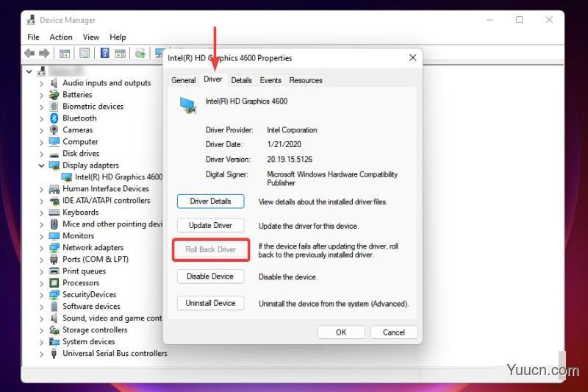
Task: Click the Uninstall Device button
Action: coord(210,303)
